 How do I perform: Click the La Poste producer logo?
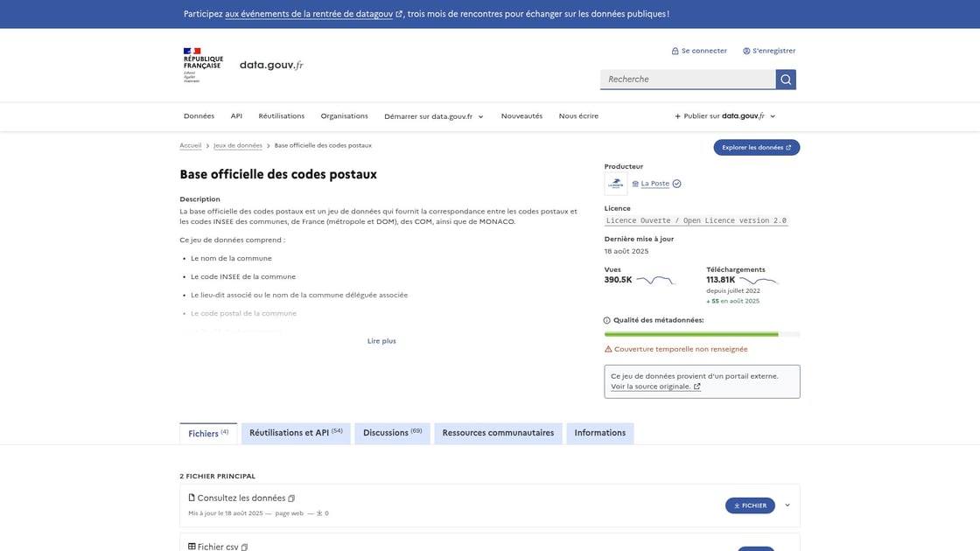(x=616, y=184)
